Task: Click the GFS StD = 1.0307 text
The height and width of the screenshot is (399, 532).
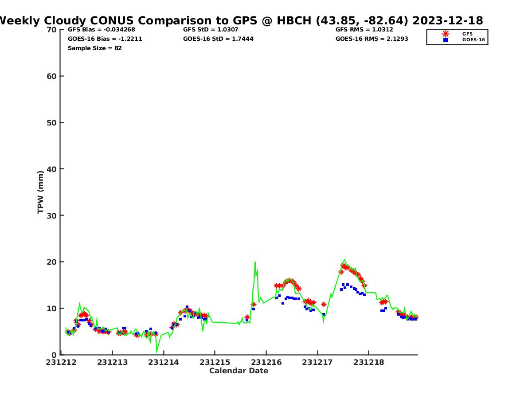Action: pyautogui.click(x=211, y=30)
